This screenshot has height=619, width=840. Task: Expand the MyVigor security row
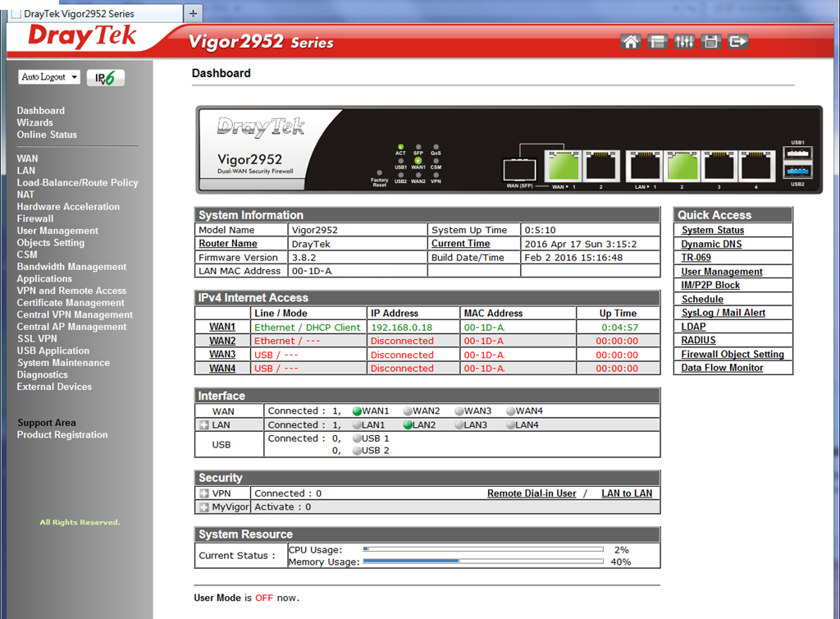pos(204,507)
